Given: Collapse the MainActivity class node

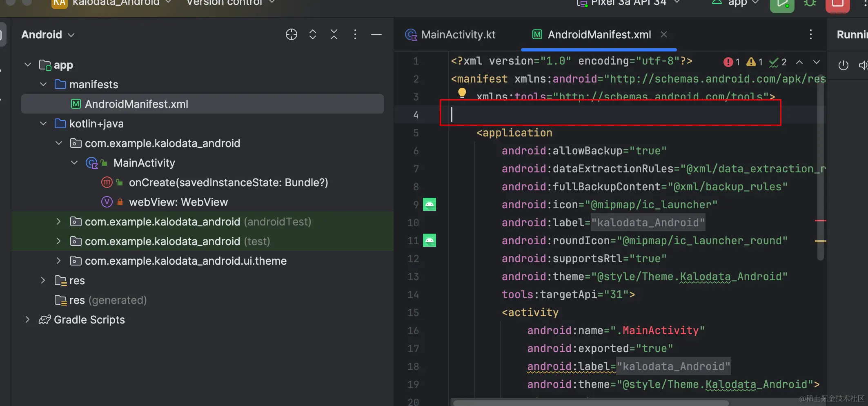Looking at the screenshot, I should point(74,163).
